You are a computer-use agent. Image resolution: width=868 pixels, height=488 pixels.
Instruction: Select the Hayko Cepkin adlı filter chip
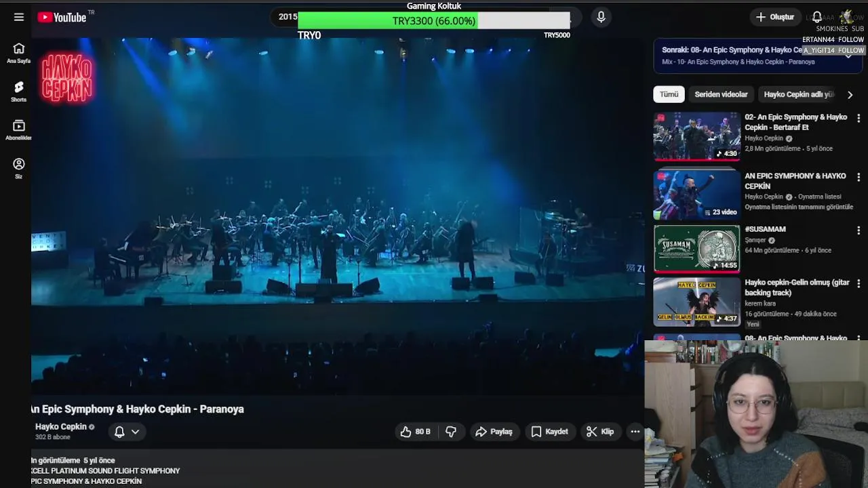point(798,94)
